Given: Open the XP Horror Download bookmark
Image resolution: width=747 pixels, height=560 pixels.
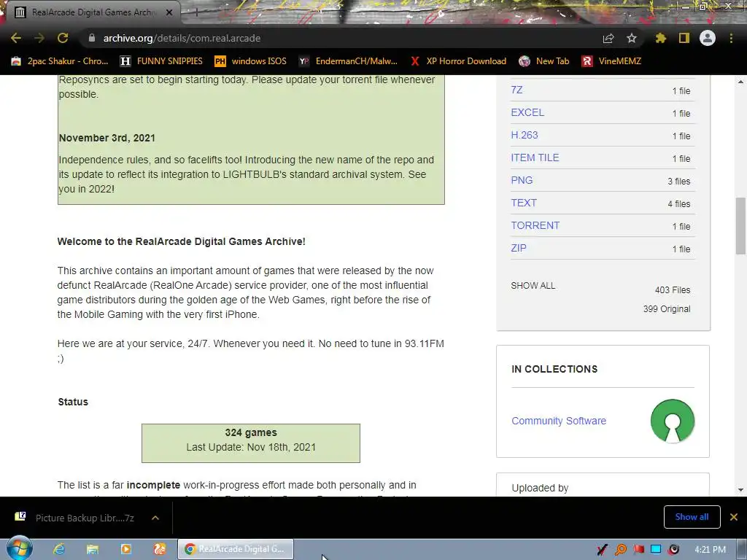Looking at the screenshot, I should point(459,61).
